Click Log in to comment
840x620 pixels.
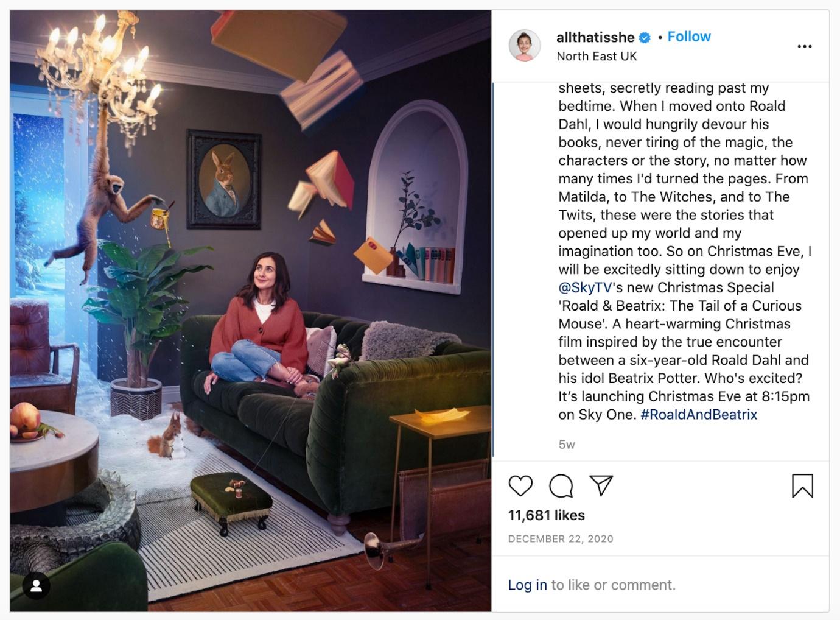528,585
